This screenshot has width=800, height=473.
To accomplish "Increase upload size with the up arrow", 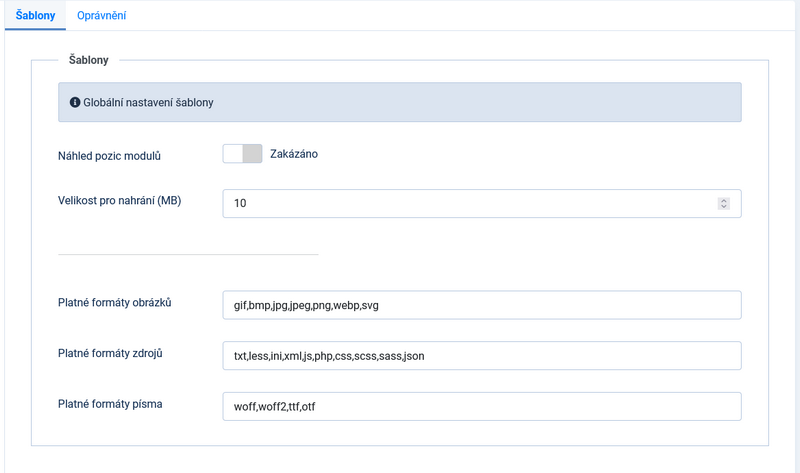I will (724, 200).
